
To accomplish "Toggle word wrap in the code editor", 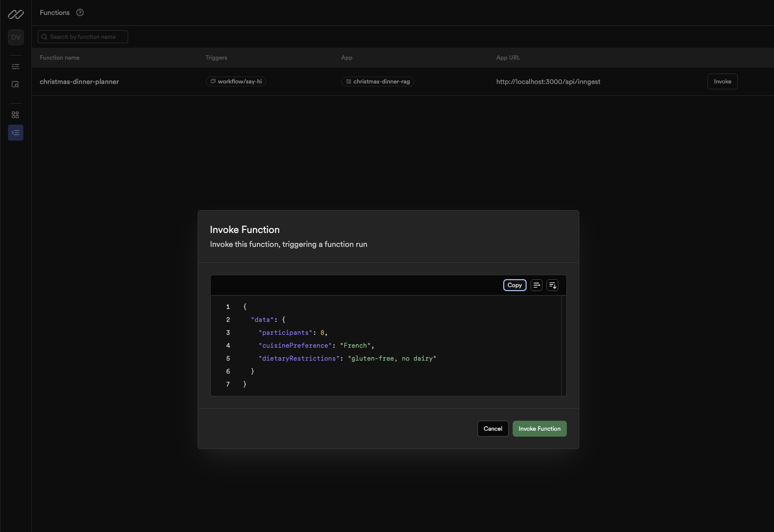I will [537, 285].
